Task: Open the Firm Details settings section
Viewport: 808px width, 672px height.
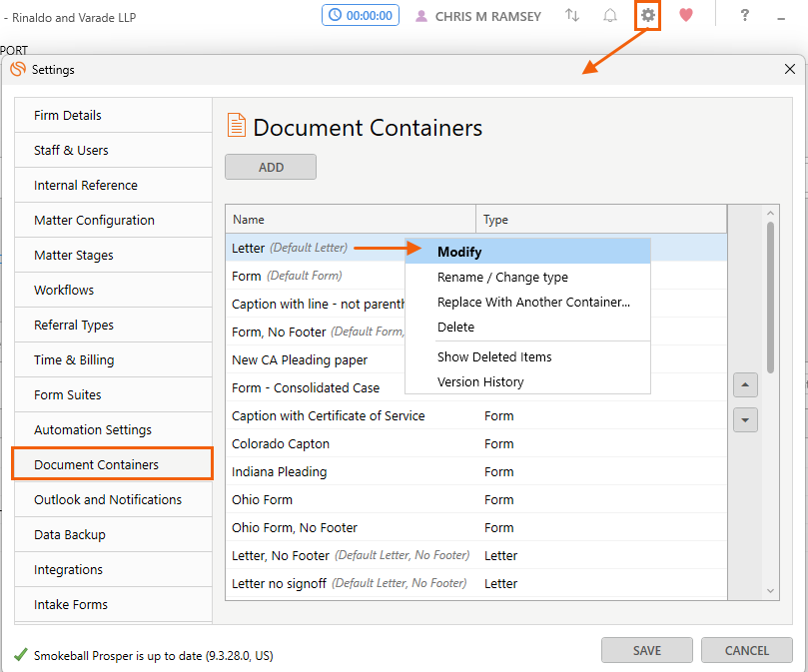Action: pos(114,116)
